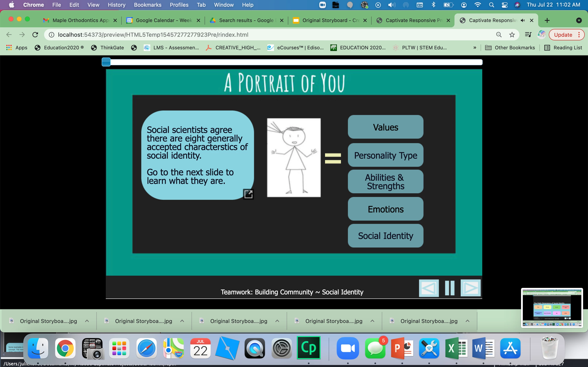Open new tab with plus button
This screenshot has width=588, height=367.
click(x=547, y=20)
